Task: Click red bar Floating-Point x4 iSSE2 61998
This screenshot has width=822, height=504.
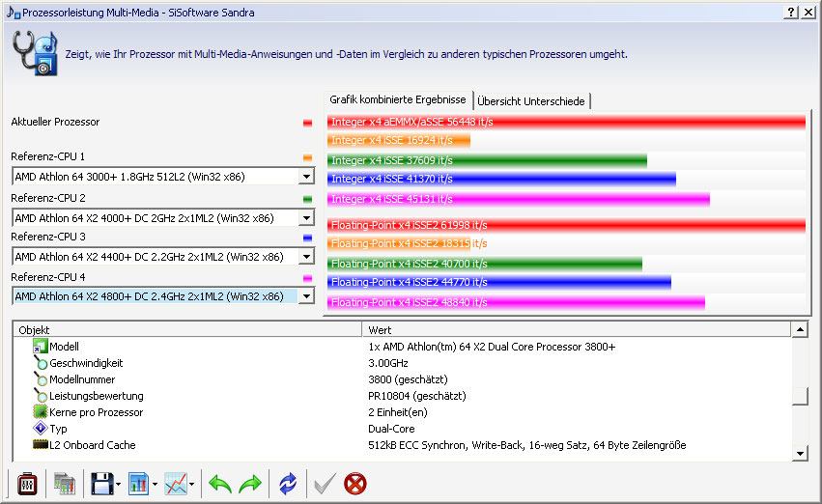Action: pyautogui.click(x=566, y=225)
